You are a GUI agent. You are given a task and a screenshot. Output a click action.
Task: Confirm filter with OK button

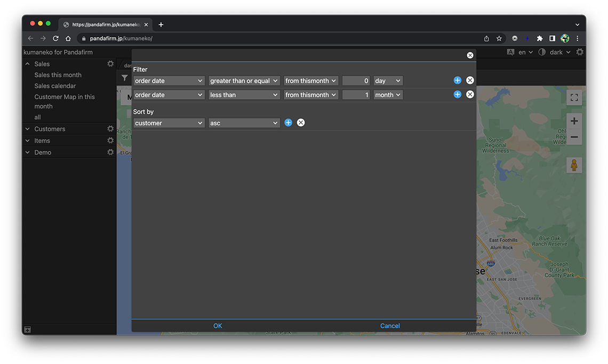click(x=218, y=326)
